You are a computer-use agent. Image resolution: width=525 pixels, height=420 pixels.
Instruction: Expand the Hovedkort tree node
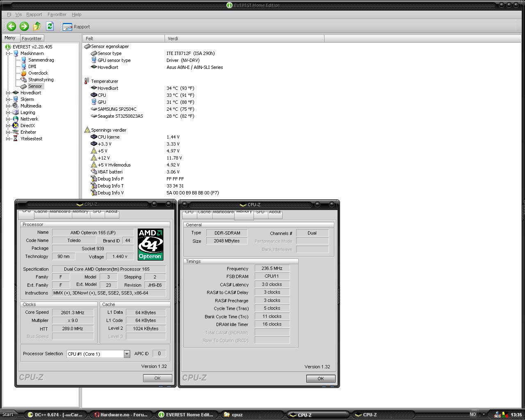click(8, 93)
